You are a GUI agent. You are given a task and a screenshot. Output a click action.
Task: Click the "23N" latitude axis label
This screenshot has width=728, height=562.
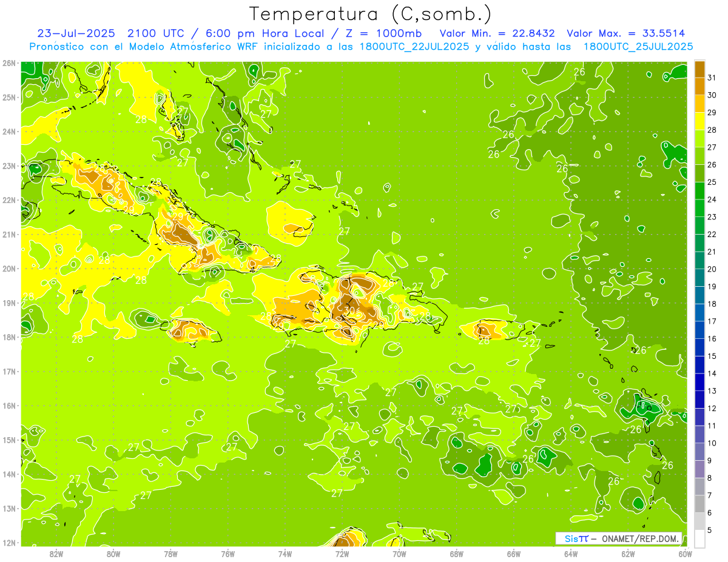point(8,166)
